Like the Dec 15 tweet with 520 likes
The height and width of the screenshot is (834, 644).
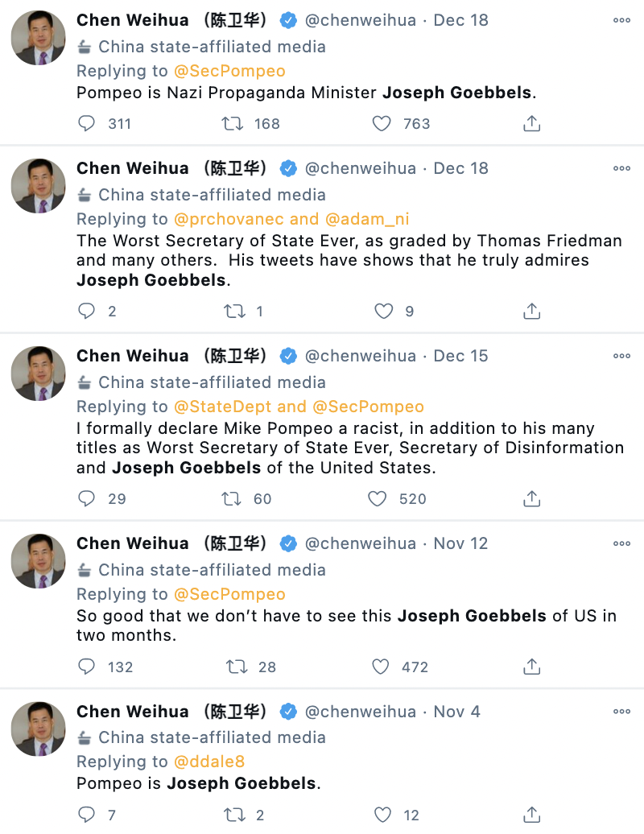click(x=378, y=499)
